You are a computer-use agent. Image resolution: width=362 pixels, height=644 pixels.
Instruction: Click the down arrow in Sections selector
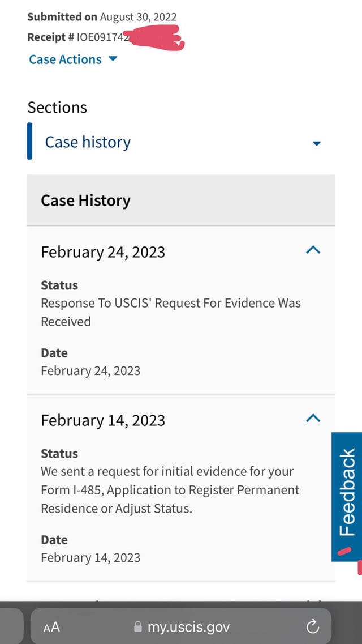(x=316, y=143)
